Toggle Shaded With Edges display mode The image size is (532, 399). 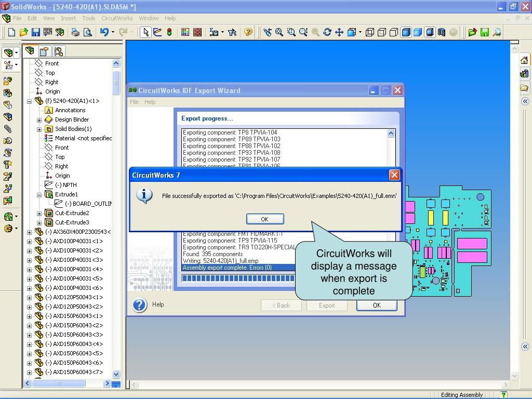(x=406, y=32)
